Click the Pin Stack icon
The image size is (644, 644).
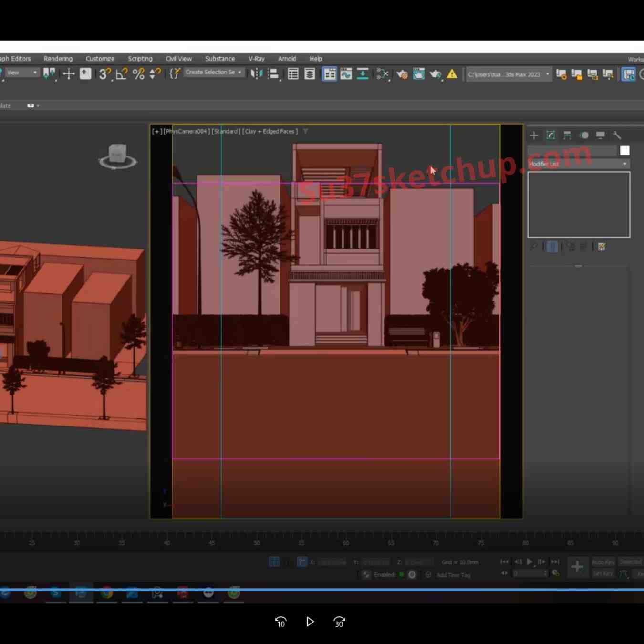pos(533,247)
